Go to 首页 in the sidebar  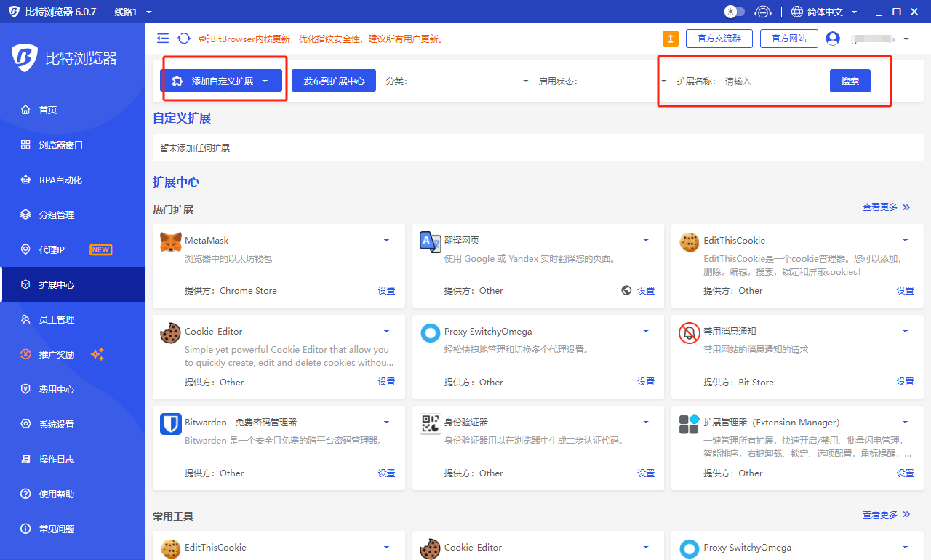(x=73, y=110)
